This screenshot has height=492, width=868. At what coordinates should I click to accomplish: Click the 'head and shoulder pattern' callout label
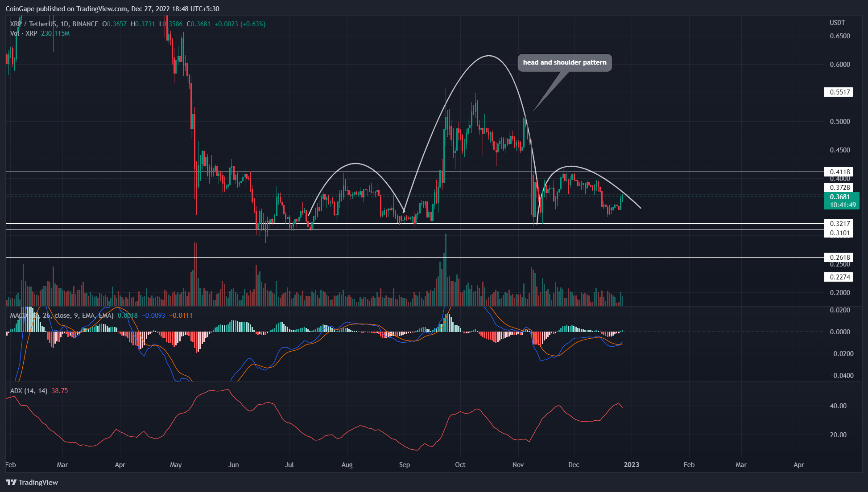(565, 62)
